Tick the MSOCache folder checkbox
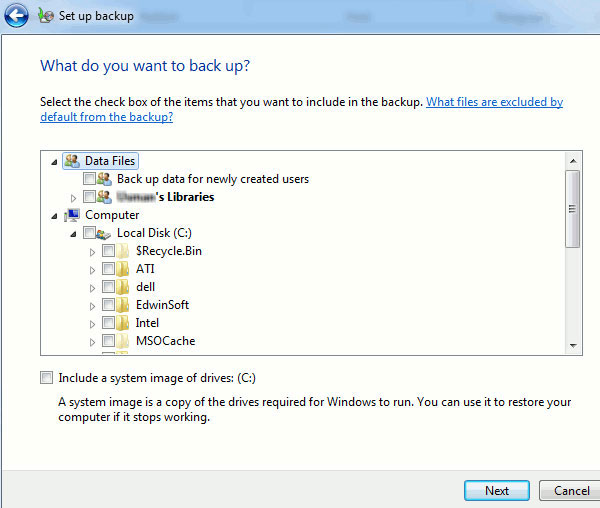The height and width of the screenshot is (508, 600). point(108,341)
